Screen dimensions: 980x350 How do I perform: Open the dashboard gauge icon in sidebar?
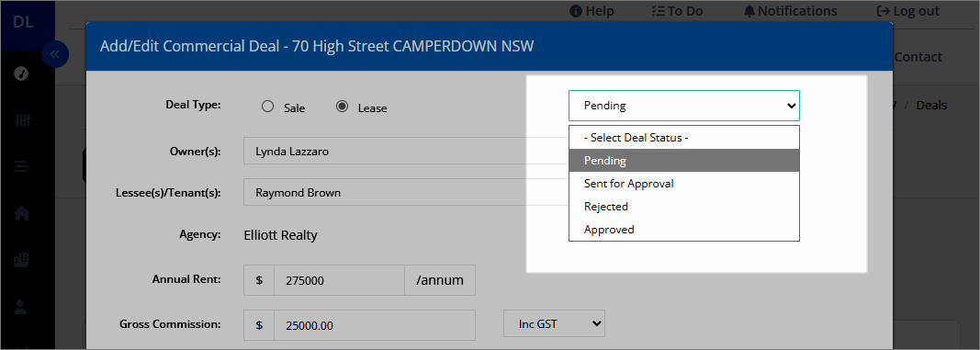[x=22, y=73]
